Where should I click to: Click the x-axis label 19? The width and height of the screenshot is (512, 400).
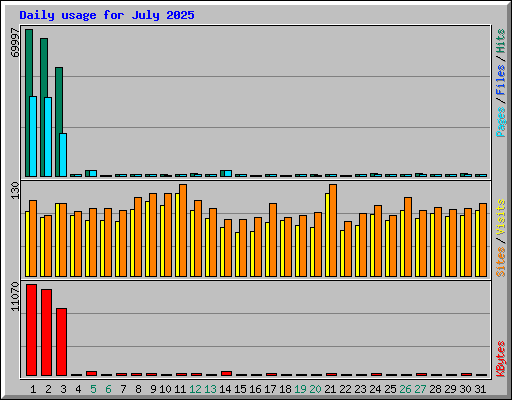pos(300,389)
